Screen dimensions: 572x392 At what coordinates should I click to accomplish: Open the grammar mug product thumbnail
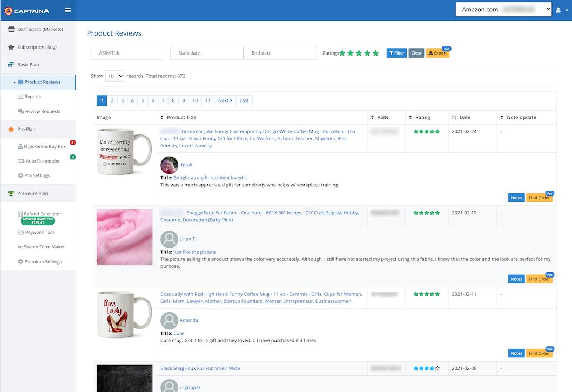124,152
